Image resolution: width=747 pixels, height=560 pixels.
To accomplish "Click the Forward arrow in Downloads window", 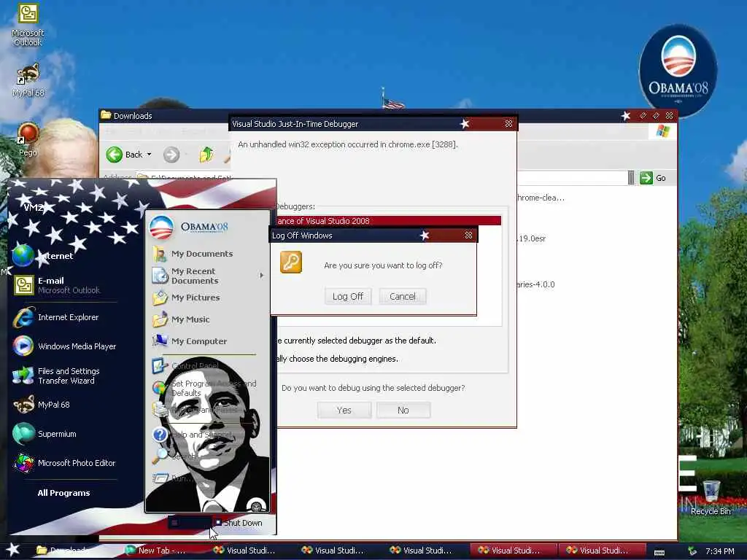I will pyautogui.click(x=171, y=155).
